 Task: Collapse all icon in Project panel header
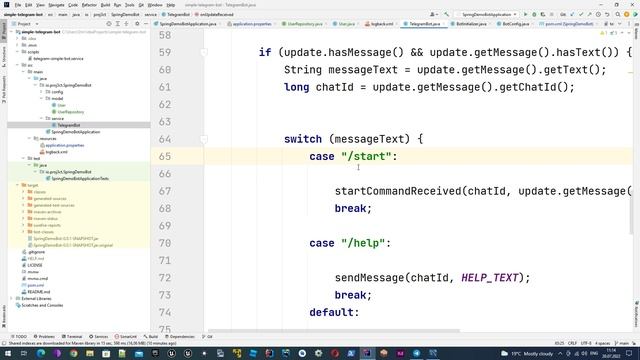click(x=126, y=24)
